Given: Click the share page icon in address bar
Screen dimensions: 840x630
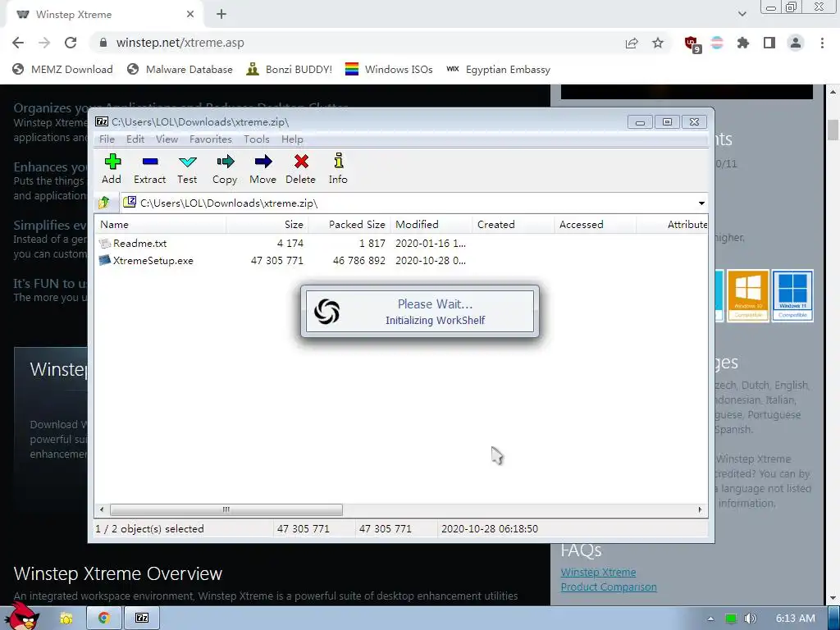Looking at the screenshot, I should click(x=632, y=43).
